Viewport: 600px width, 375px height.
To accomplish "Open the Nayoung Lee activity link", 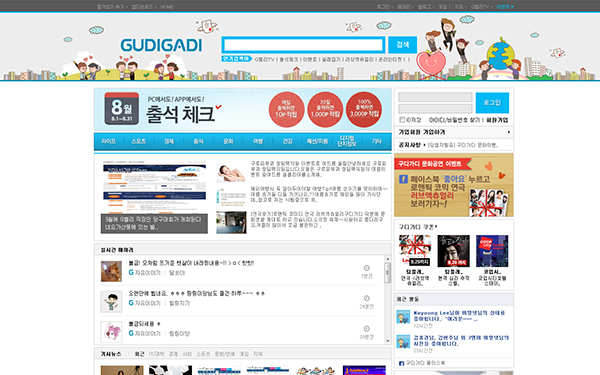I will click(459, 316).
